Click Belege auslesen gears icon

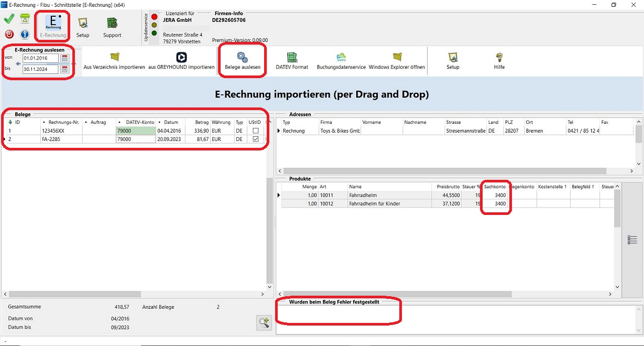coord(243,58)
